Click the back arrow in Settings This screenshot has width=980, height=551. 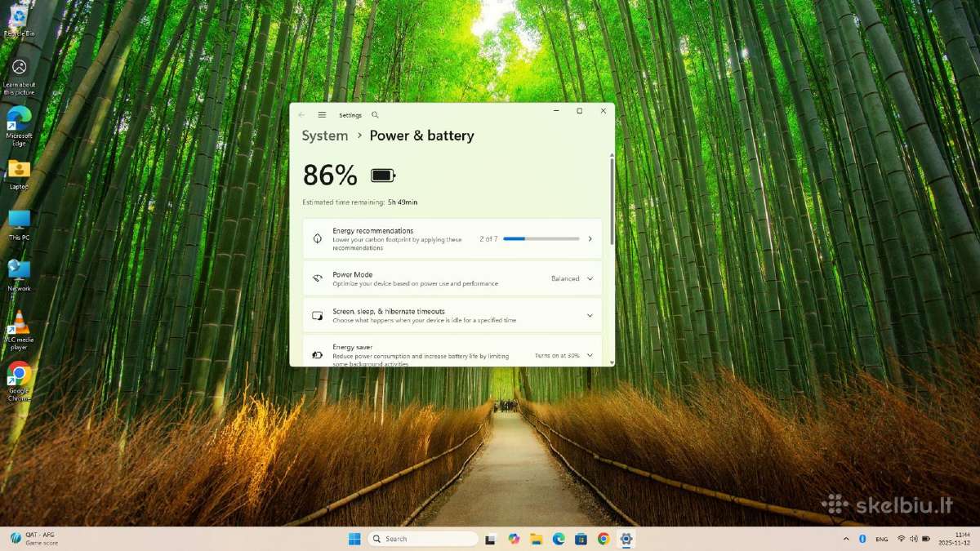pyautogui.click(x=301, y=115)
